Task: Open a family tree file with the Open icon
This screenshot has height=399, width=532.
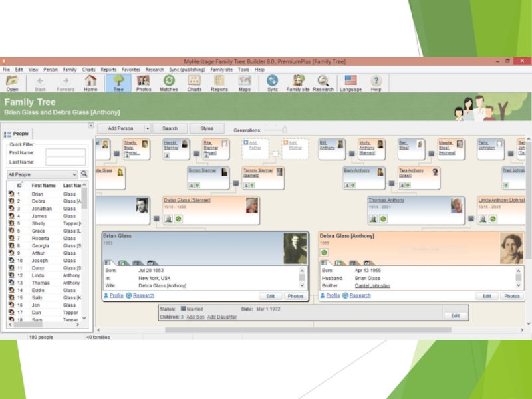Action: tap(12, 84)
